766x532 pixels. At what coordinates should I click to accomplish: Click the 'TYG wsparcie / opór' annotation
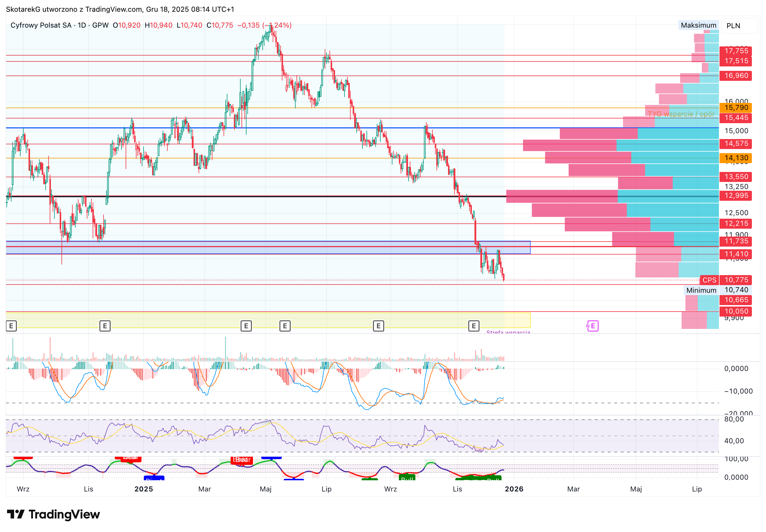point(681,114)
